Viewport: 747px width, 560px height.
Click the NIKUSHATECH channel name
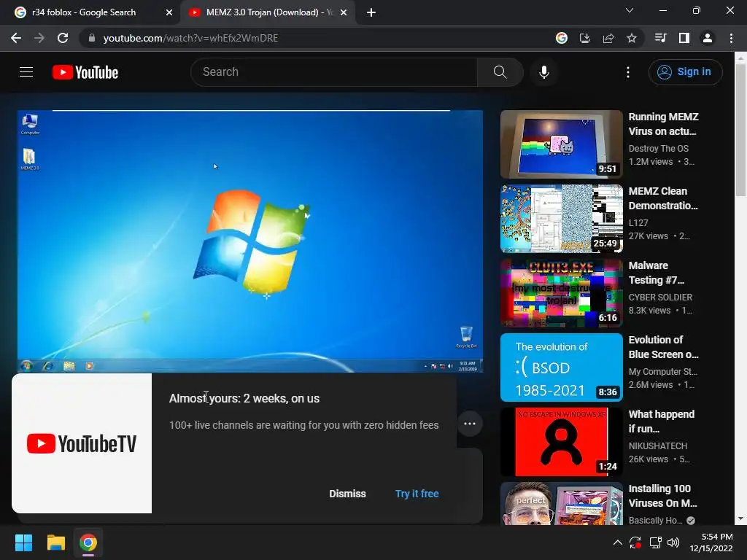pos(658,446)
